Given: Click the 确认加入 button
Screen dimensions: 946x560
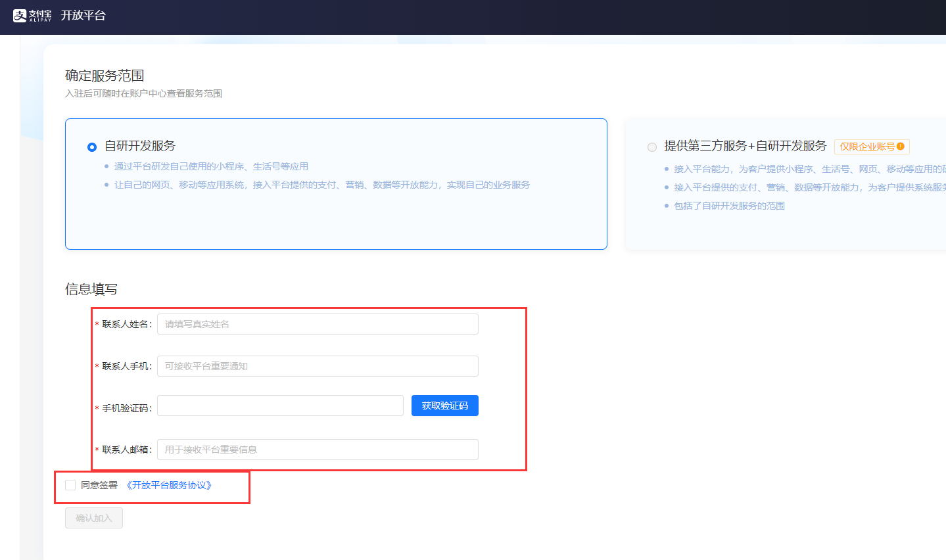Looking at the screenshot, I should pyautogui.click(x=94, y=518).
